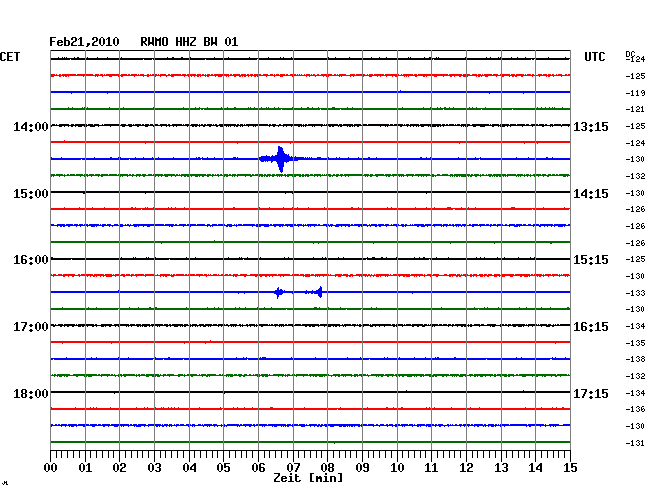This screenshot has width=650, height=494.
Task: Click the UTC timezone label
Action: [x=594, y=57]
